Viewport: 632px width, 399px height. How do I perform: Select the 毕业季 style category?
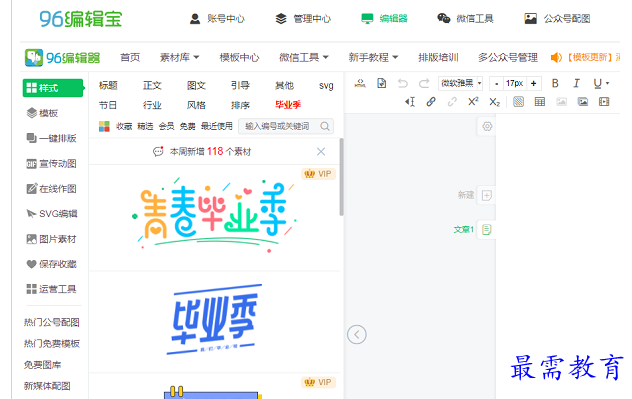288,105
